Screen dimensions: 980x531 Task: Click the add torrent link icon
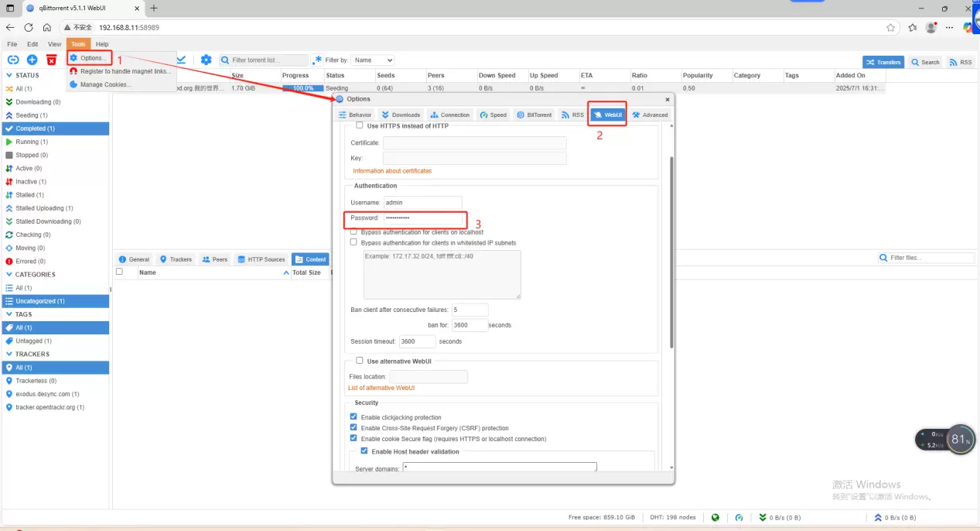13,60
